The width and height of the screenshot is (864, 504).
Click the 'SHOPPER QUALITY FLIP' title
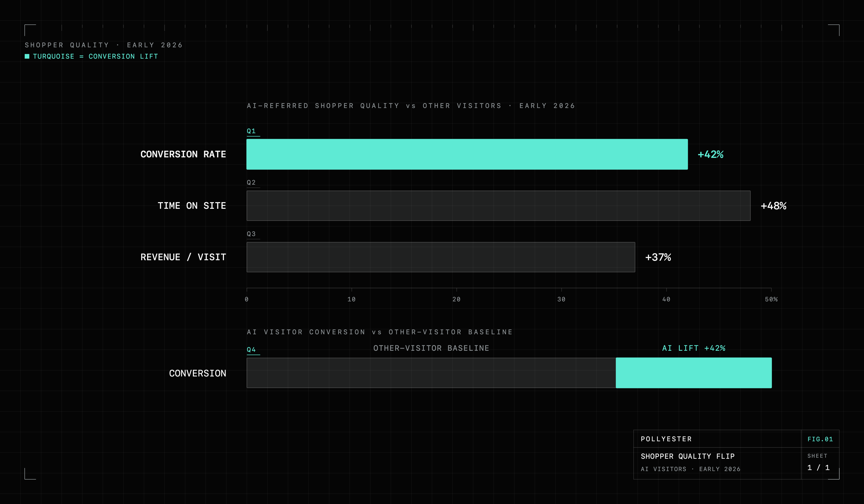[x=687, y=456]
